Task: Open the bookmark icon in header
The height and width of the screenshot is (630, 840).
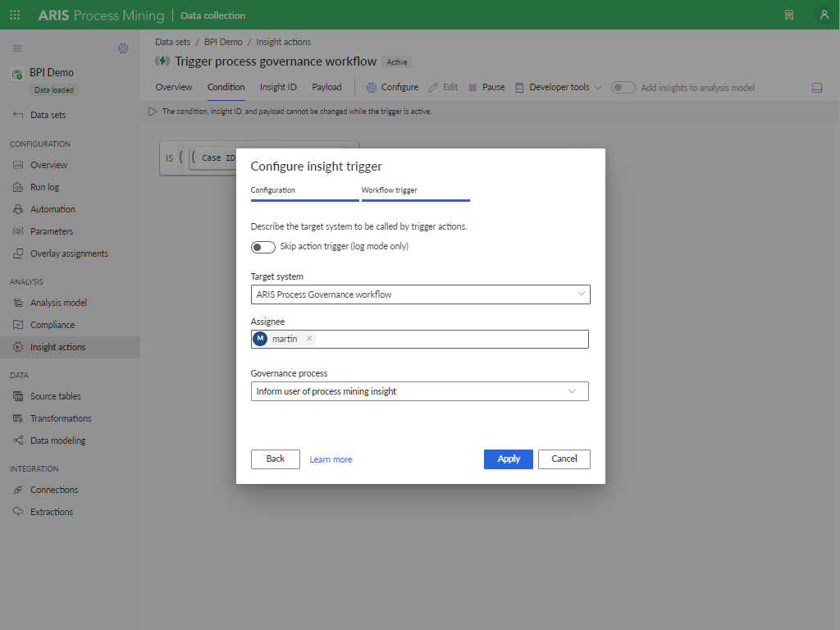Action: 789,15
